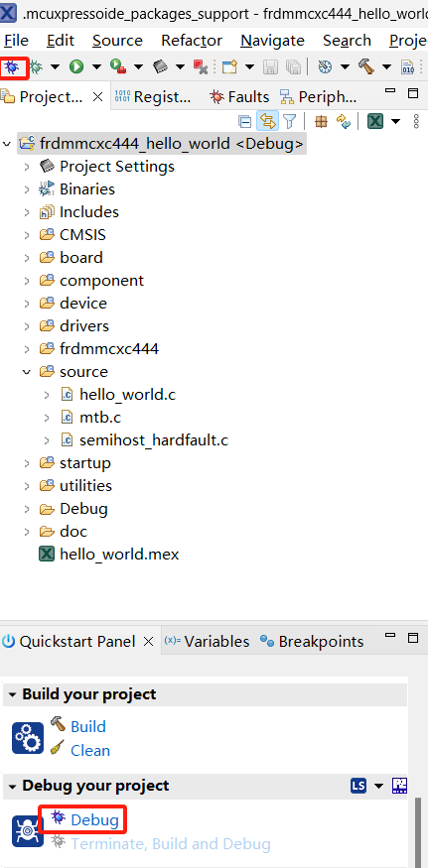Open the Edit menu
This screenshot has height=868, width=428.
pos(61,41)
